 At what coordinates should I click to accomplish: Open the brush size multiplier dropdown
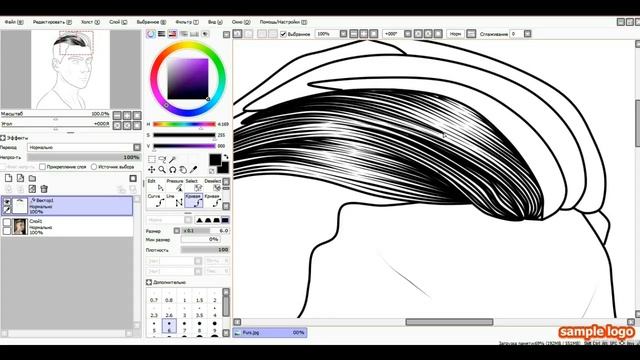click(177, 231)
